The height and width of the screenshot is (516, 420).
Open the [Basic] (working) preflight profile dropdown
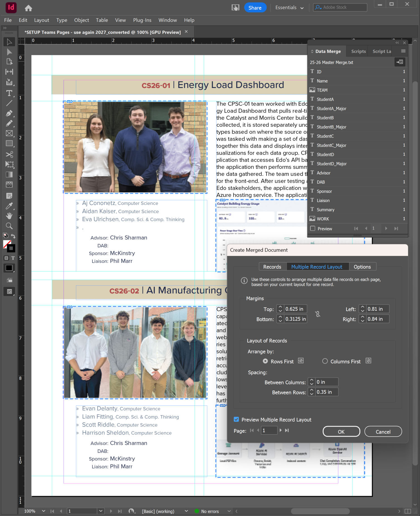[x=186, y=511]
